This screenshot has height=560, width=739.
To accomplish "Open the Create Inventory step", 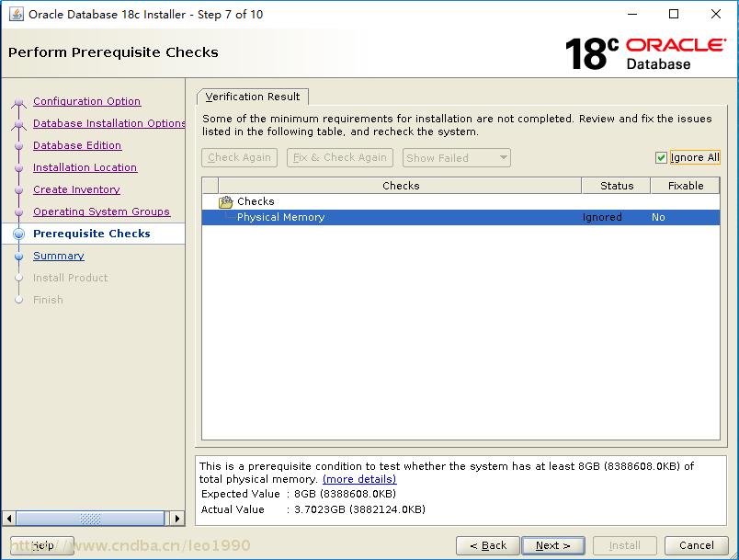I will pos(76,190).
